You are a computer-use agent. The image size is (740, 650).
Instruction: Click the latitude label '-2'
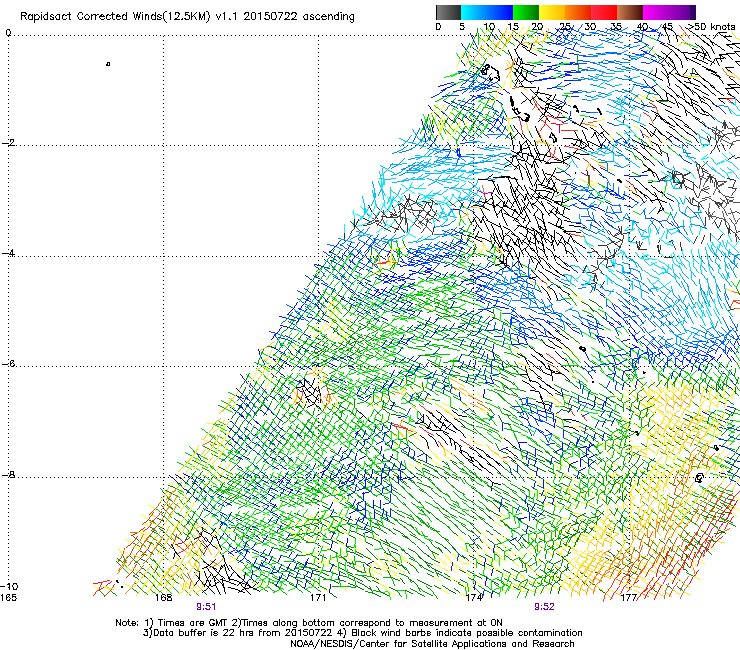point(9,143)
